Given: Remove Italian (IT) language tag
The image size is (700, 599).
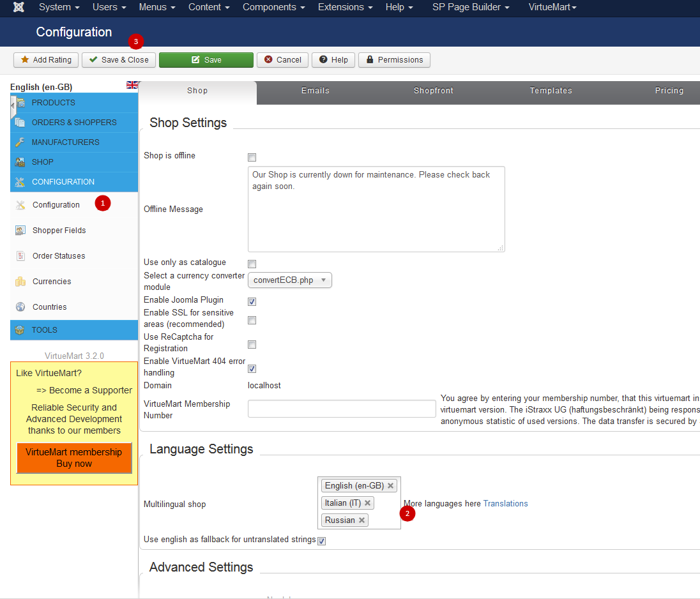Looking at the screenshot, I should point(367,503).
